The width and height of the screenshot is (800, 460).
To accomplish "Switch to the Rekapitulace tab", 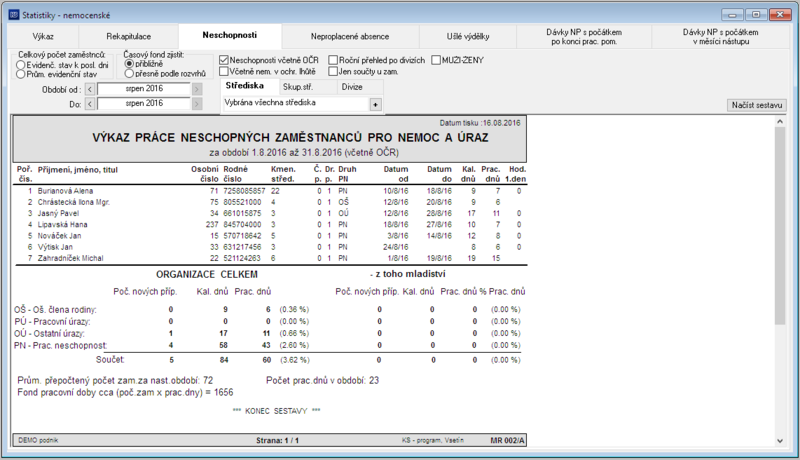I will click(129, 36).
